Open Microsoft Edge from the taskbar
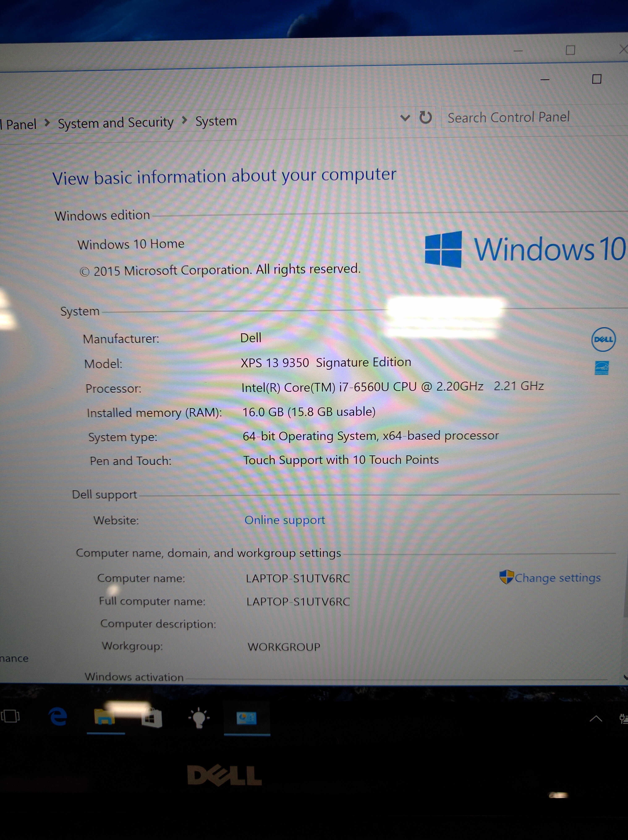The image size is (628, 840). coord(58,717)
